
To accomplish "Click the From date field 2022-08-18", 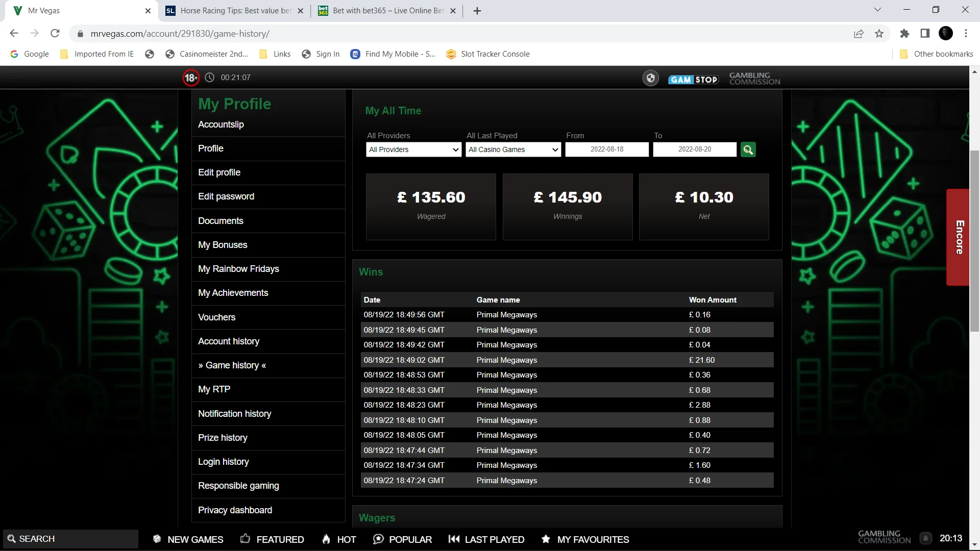I will click(607, 149).
